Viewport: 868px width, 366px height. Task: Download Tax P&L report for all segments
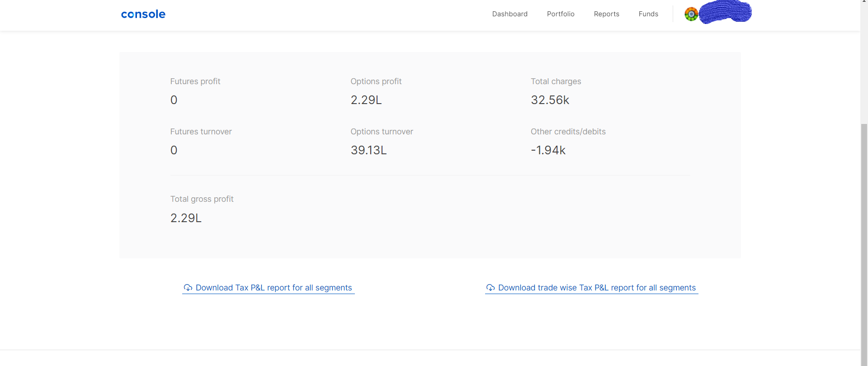coord(268,288)
